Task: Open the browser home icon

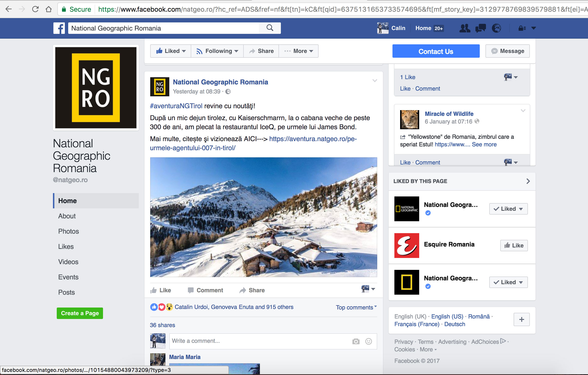Action: pyautogui.click(x=49, y=9)
